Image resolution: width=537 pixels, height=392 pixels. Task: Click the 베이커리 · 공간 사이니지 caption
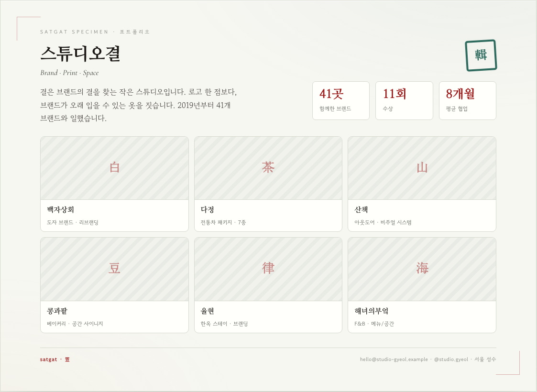(x=75, y=324)
